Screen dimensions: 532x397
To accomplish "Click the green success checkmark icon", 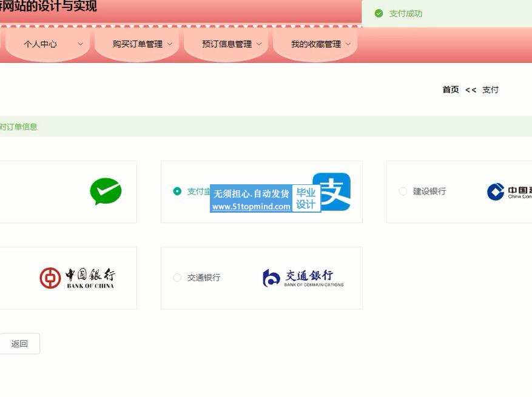I will coord(379,13).
